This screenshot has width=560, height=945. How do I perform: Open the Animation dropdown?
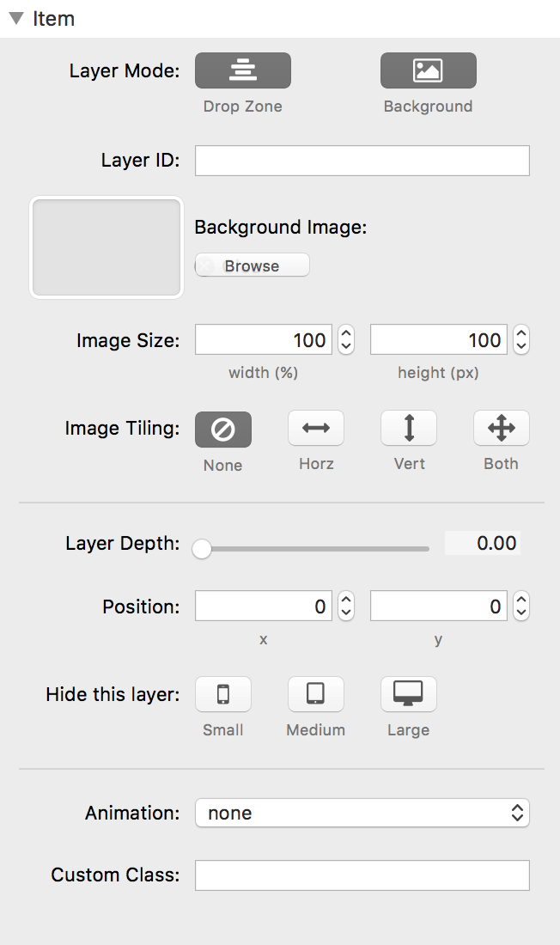[x=362, y=813]
